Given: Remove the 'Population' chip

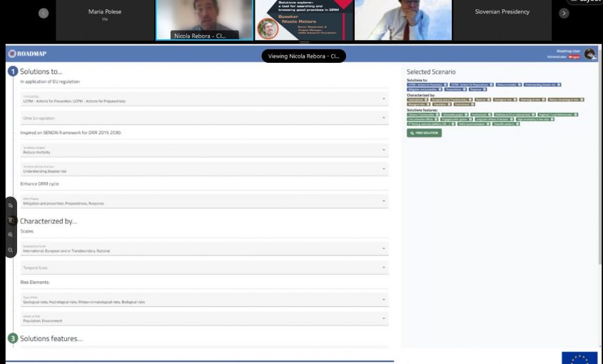Looking at the screenshot, I should [x=450, y=104].
